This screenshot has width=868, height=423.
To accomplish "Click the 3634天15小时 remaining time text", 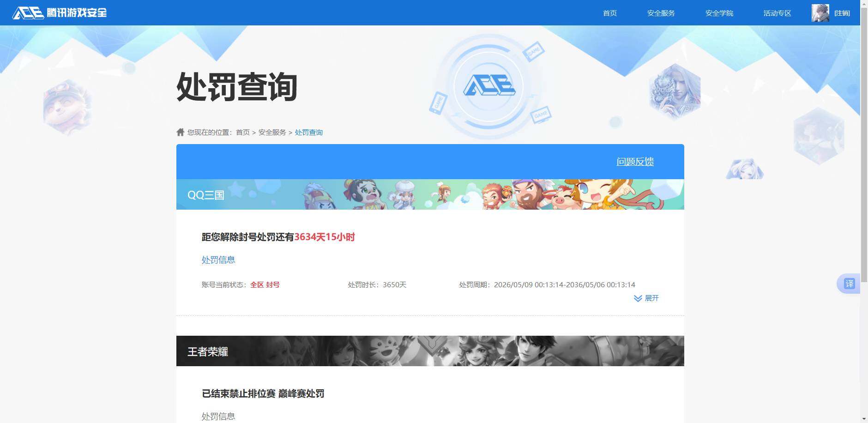I will click(x=325, y=237).
